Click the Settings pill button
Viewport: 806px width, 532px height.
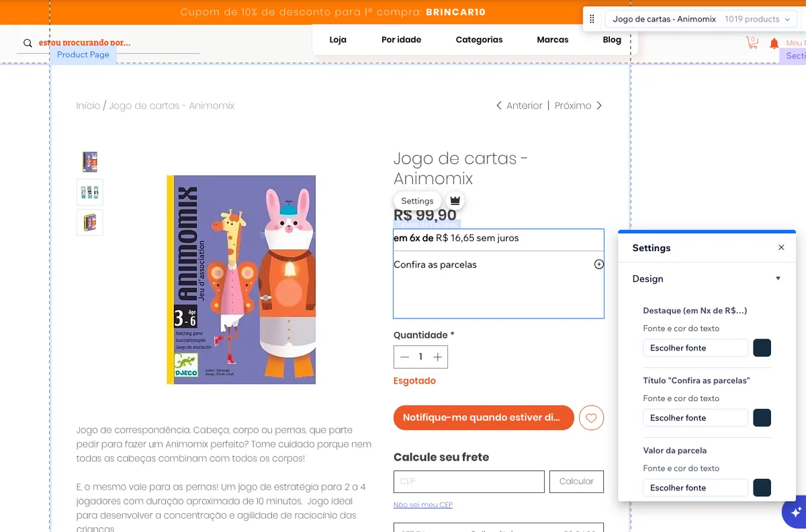pyautogui.click(x=417, y=201)
